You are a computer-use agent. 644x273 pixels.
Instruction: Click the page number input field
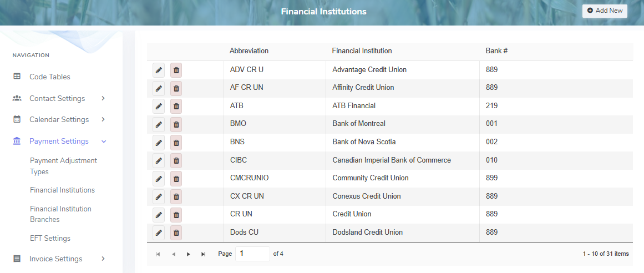tap(252, 254)
